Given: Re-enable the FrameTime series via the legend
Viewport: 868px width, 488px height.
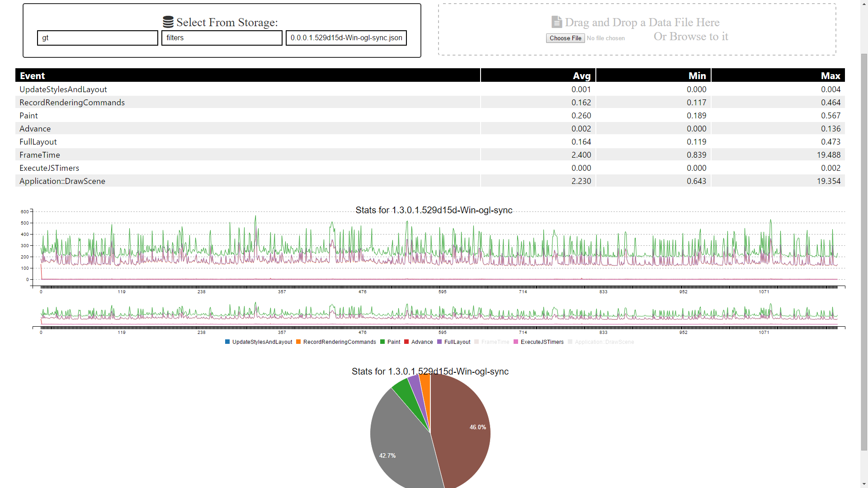Looking at the screenshot, I should pos(492,342).
